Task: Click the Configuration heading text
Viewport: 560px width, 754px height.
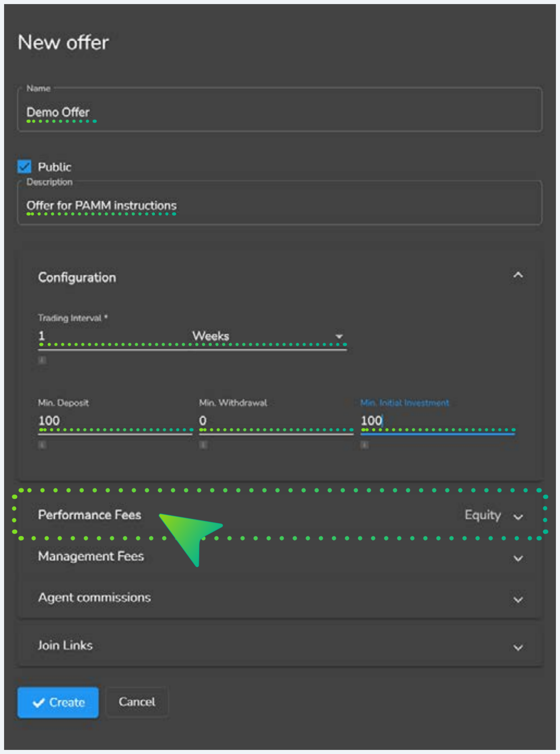Action: tap(77, 277)
